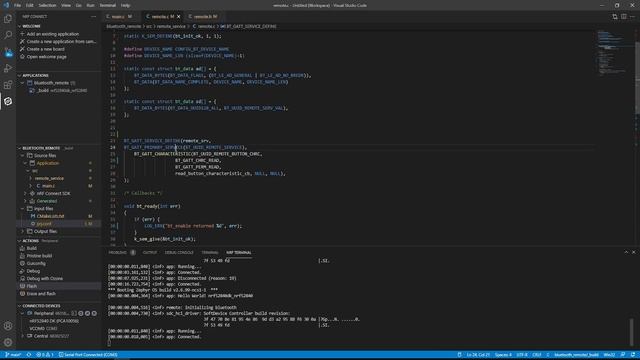The image size is (640, 360).
Task: Click the Serial Port Connected status item
Action: tap(88, 355)
